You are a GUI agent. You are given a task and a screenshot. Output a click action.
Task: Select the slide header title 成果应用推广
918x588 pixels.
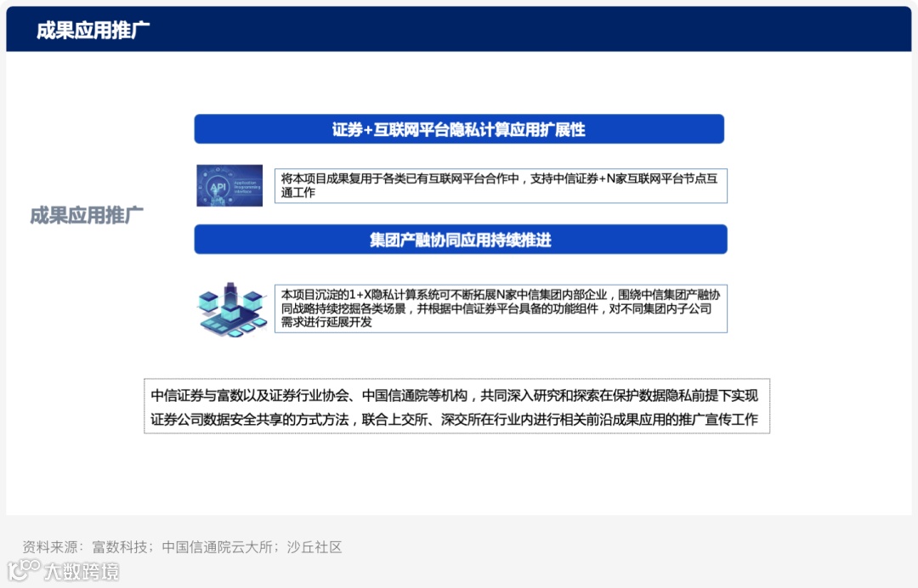pyautogui.click(x=93, y=31)
